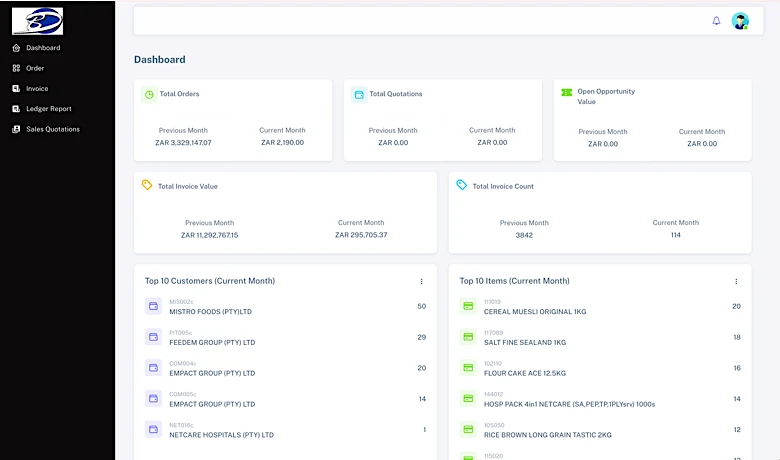Go to Dashboard in the sidebar
The image size is (780, 460).
pos(43,48)
